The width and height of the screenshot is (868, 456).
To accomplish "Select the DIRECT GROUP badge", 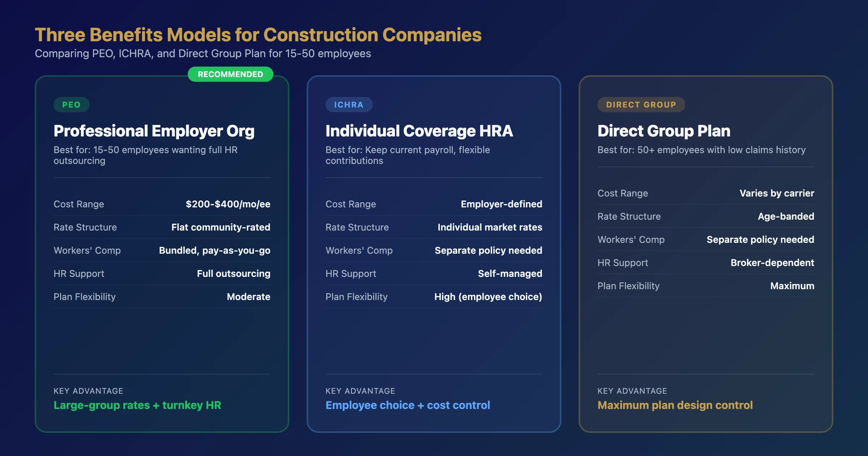I will tap(641, 105).
